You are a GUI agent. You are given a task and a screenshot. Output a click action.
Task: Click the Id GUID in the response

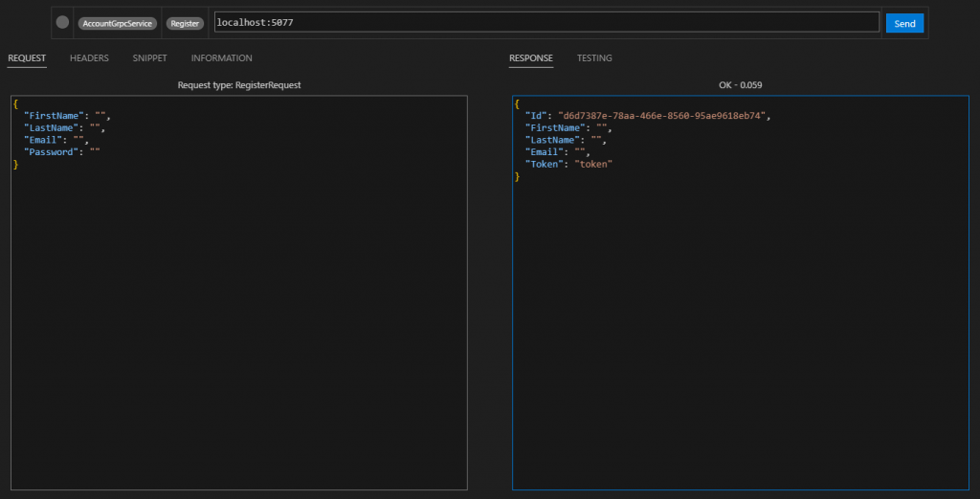coord(662,115)
